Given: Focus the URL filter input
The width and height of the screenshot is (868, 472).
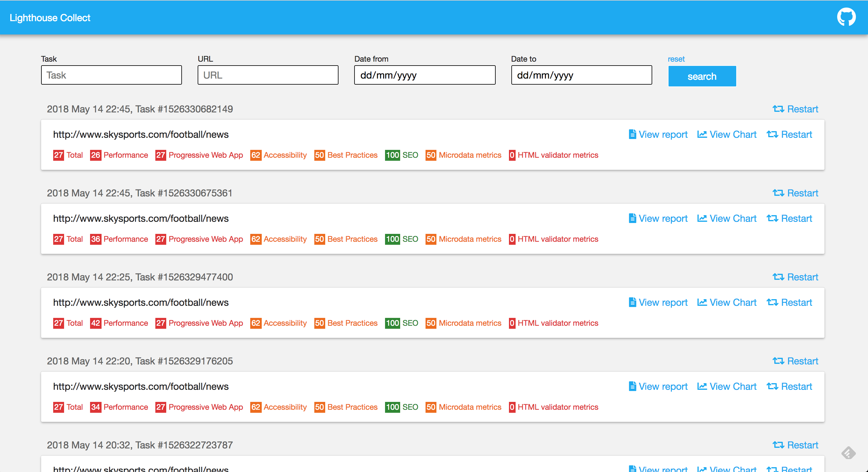Looking at the screenshot, I should pyautogui.click(x=268, y=75).
